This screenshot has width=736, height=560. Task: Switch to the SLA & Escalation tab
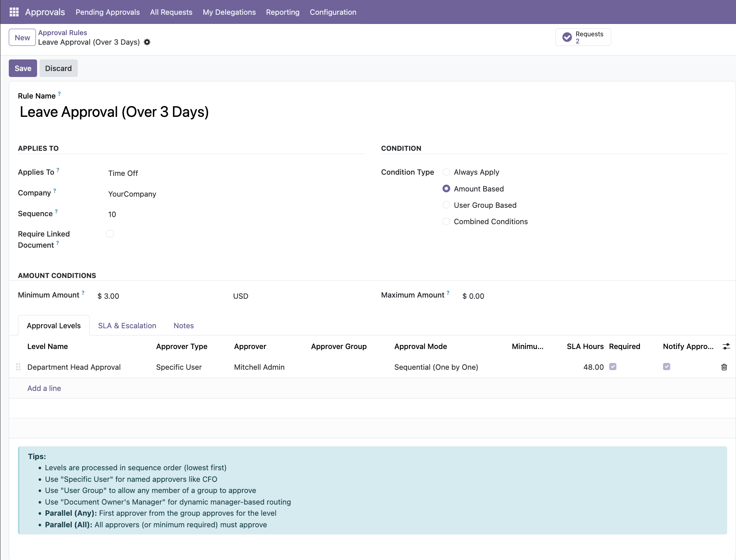coord(127,325)
